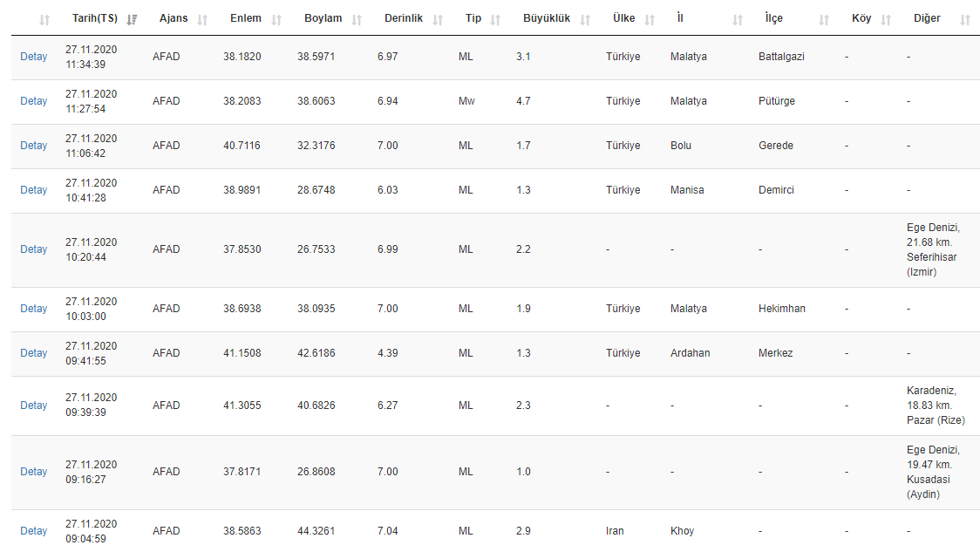This screenshot has height=552, width=980.
Task: Open Detay link for 11:34:39 Battalgazi earthquake
Action: coord(34,57)
